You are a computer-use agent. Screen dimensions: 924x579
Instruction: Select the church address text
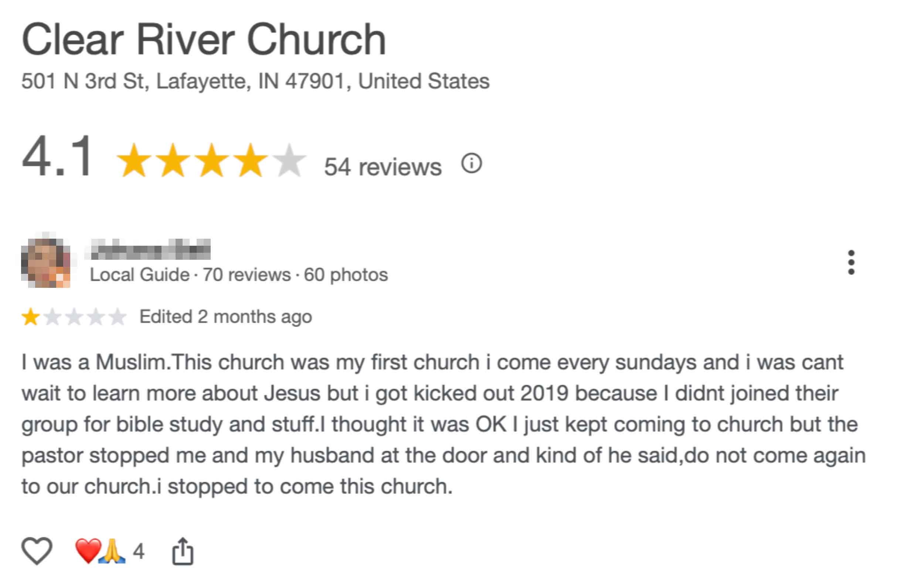(255, 81)
